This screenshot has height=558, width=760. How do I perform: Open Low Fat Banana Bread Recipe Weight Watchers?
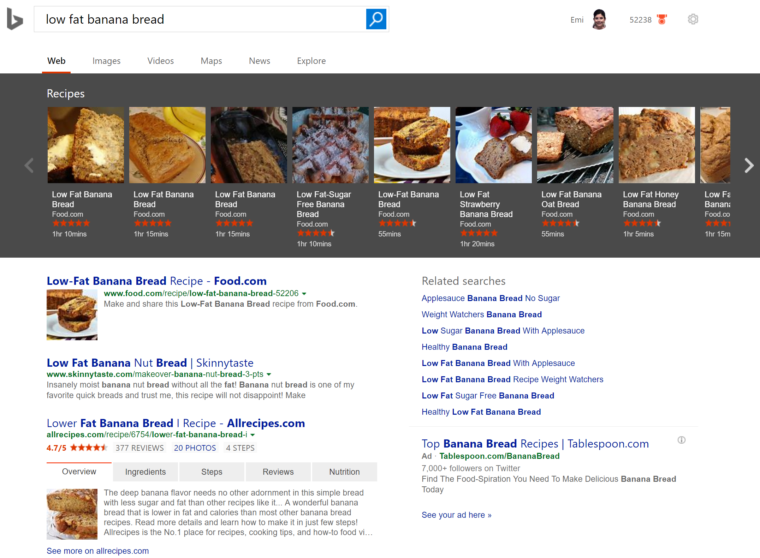512,379
